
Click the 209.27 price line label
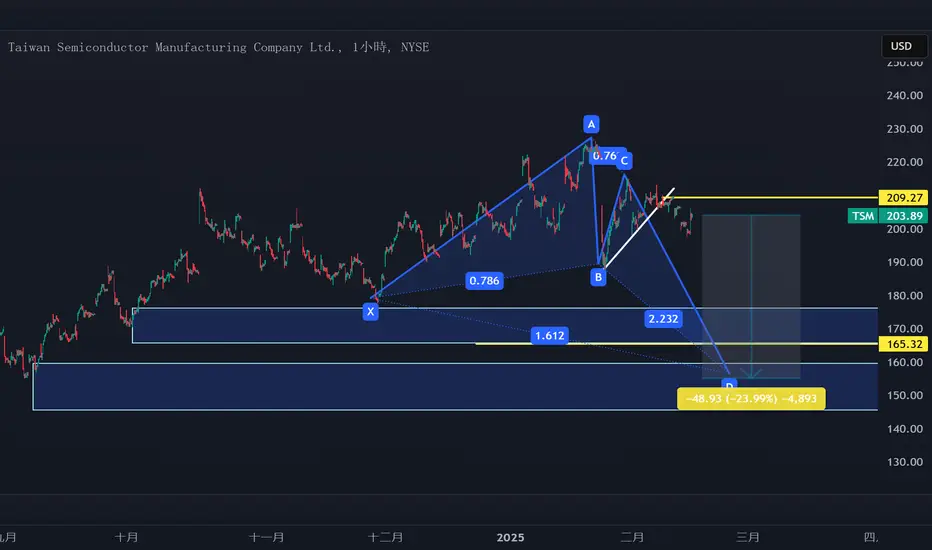[x=903, y=198]
